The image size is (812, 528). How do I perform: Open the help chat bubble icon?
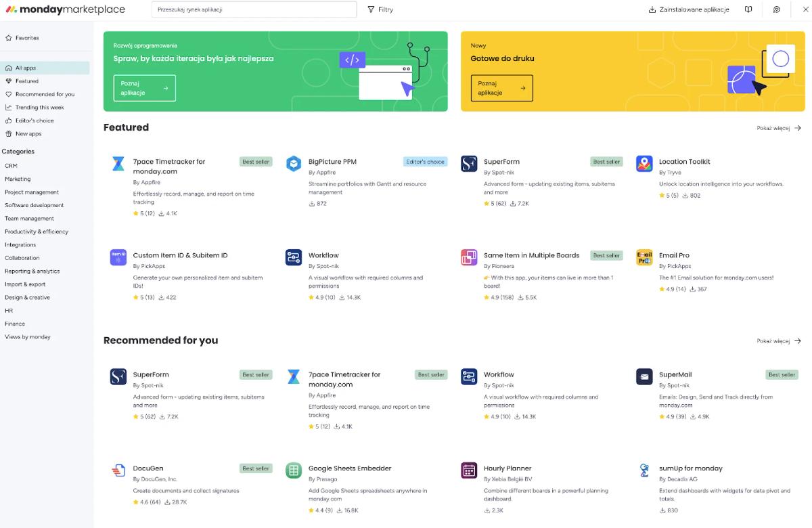tap(777, 9)
